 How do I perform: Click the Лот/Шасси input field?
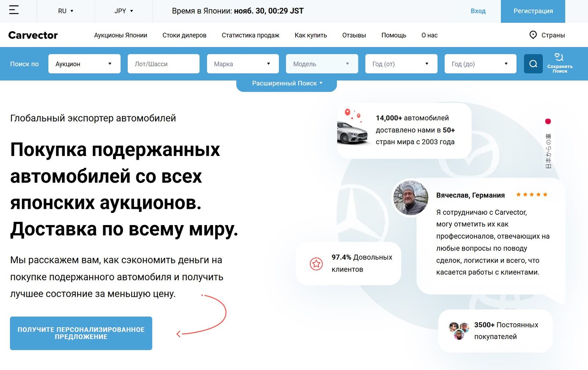[163, 63]
